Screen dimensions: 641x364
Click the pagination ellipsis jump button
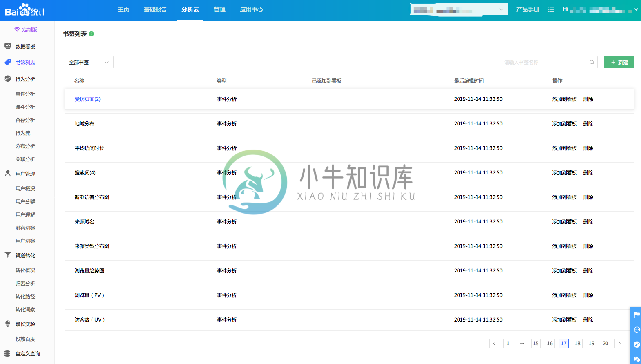(522, 344)
